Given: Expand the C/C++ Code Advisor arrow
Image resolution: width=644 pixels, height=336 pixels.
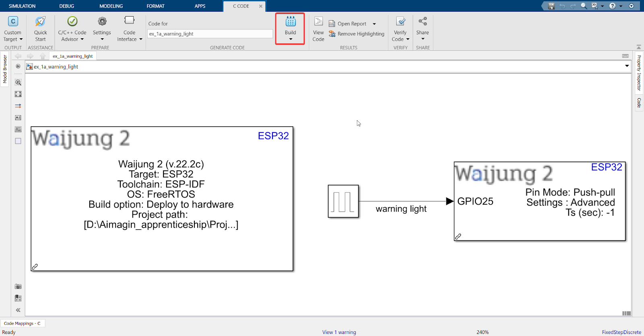Looking at the screenshot, I should pos(82,39).
